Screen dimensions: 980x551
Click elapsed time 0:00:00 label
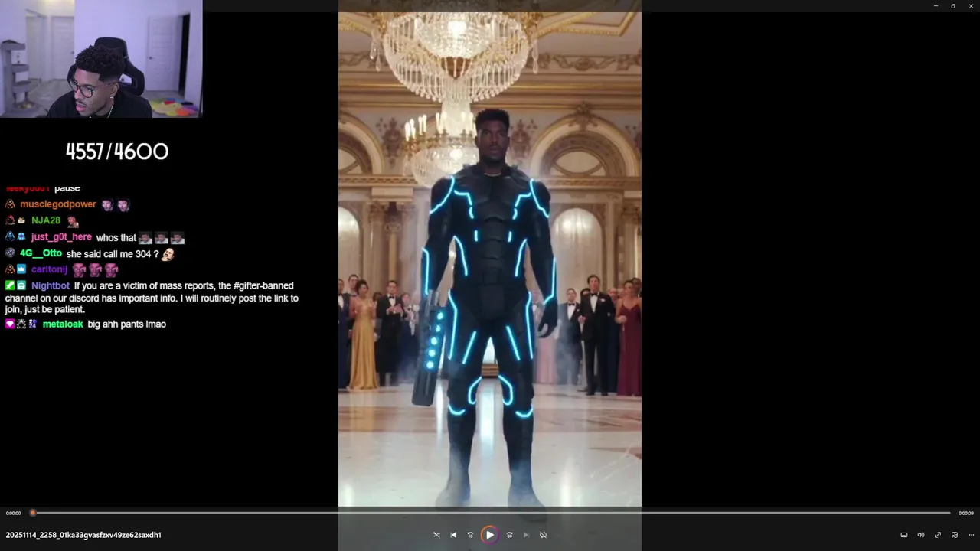[13, 513]
